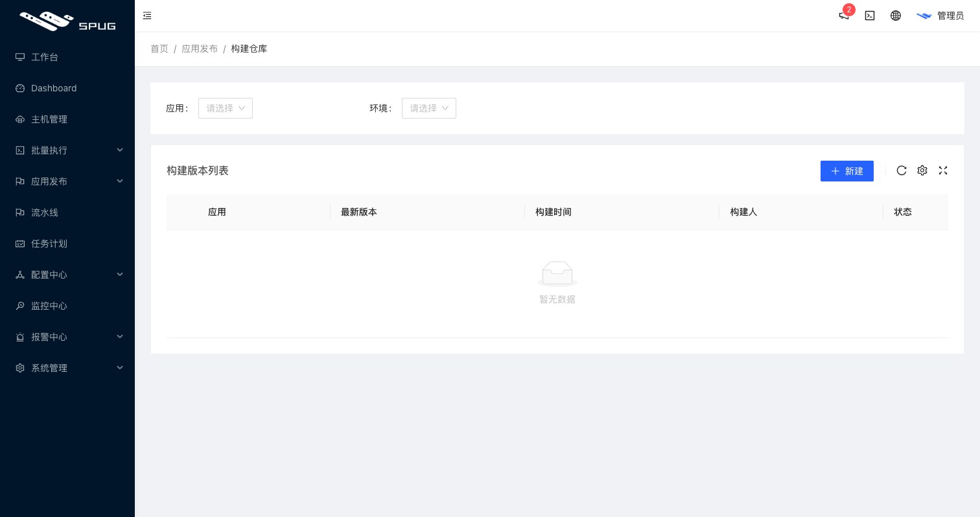The image size is (980, 517).
Task: Open the Dashboard menu item
Action: point(67,88)
